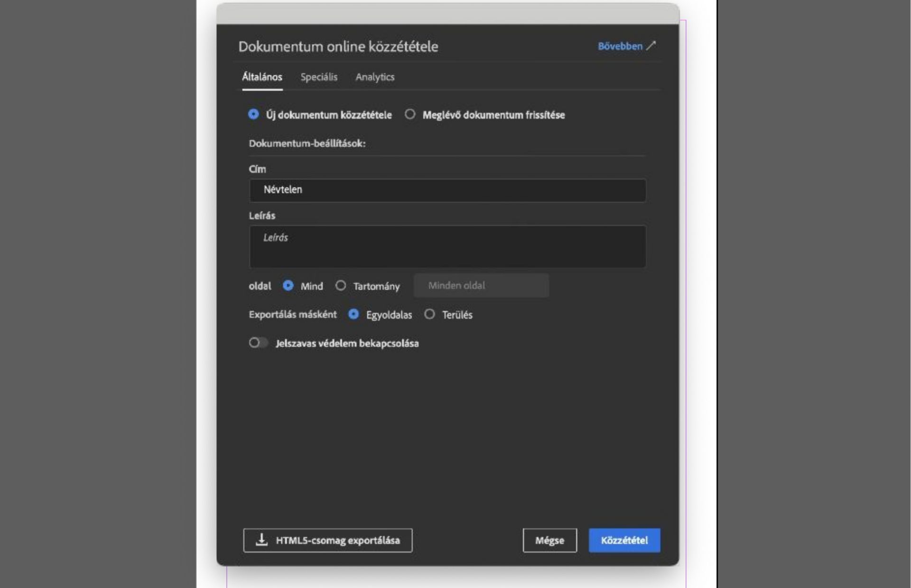Click the download icon on the HTML5 export button
The height and width of the screenshot is (588, 911).
(x=260, y=540)
